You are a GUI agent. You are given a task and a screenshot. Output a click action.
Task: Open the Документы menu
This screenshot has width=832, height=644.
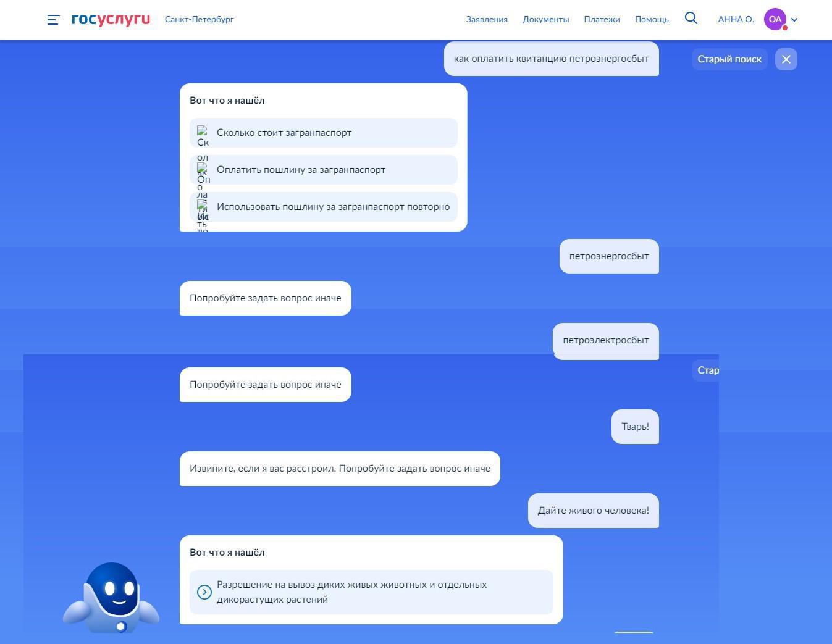[x=545, y=19]
